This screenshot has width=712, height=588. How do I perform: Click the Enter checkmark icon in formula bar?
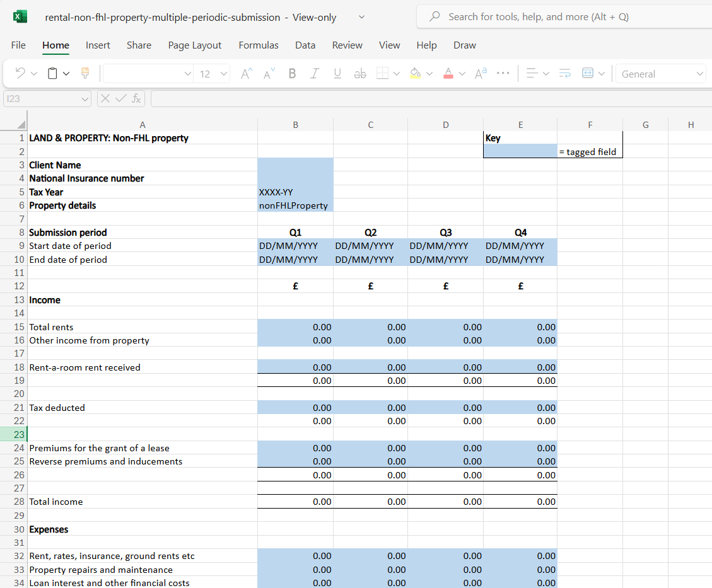click(121, 98)
